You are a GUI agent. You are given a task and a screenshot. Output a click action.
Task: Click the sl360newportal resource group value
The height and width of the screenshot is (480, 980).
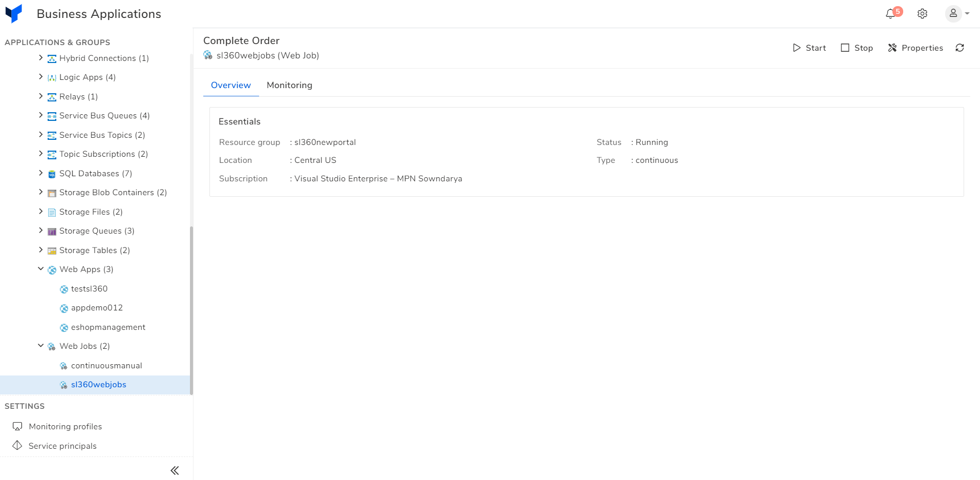(325, 142)
